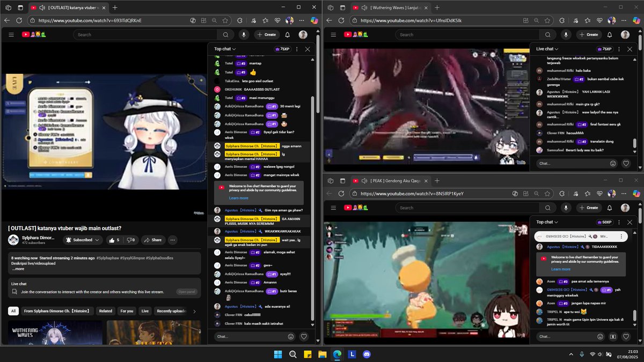Open Subscribed notification dropdown for Sylphara Dimorae
The image size is (644, 362).
(83, 240)
